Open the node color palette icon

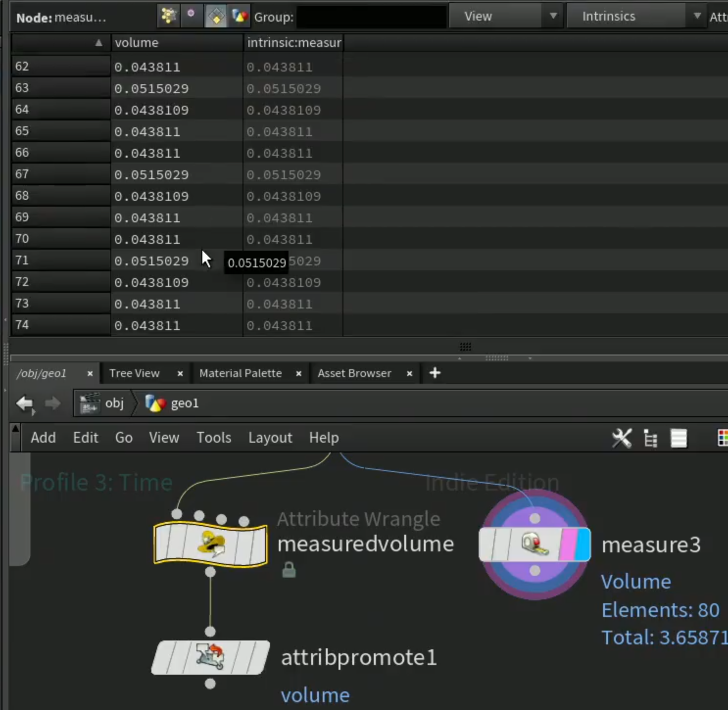tap(723, 438)
